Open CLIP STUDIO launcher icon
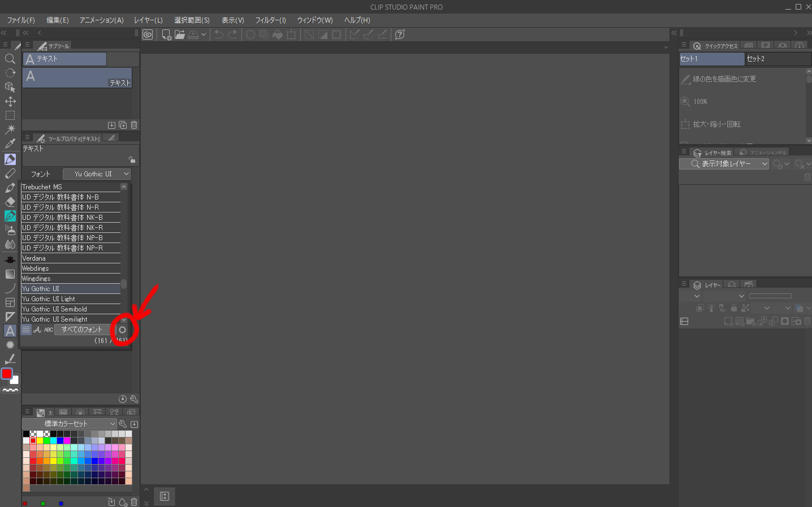 [x=148, y=34]
